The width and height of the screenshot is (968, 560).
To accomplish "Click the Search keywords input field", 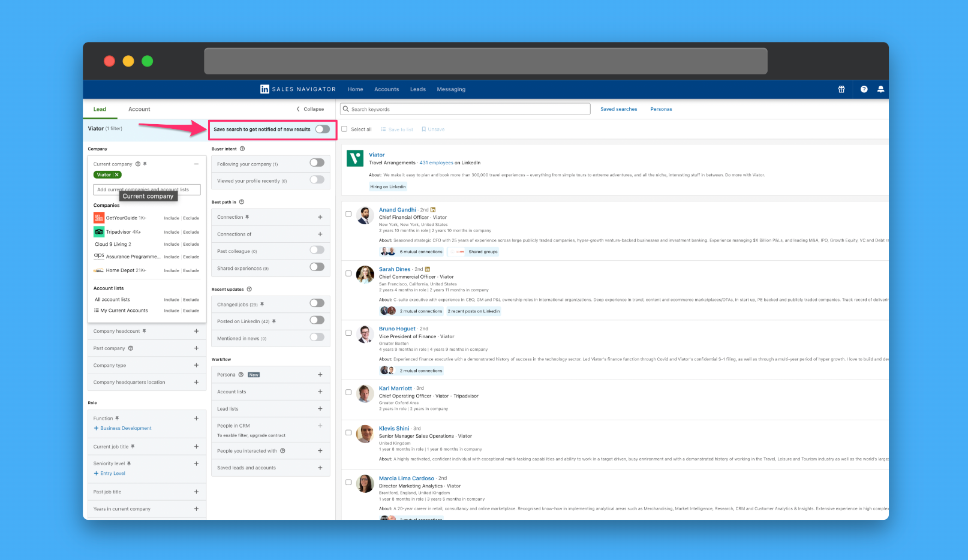I will click(x=465, y=109).
